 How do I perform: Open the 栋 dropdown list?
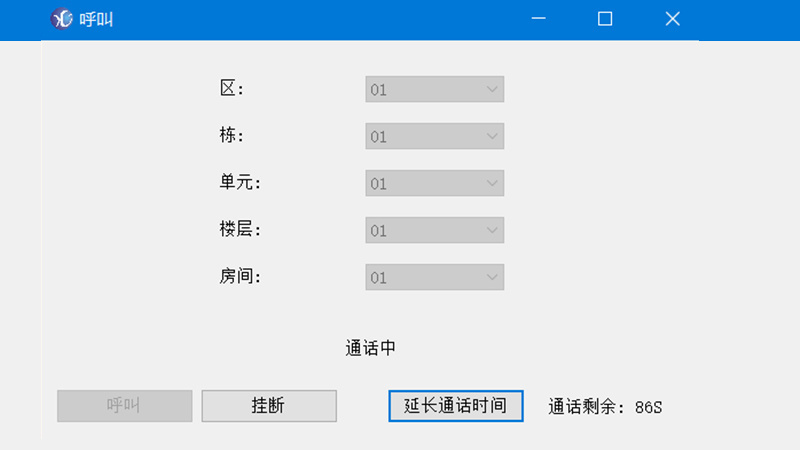435,136
